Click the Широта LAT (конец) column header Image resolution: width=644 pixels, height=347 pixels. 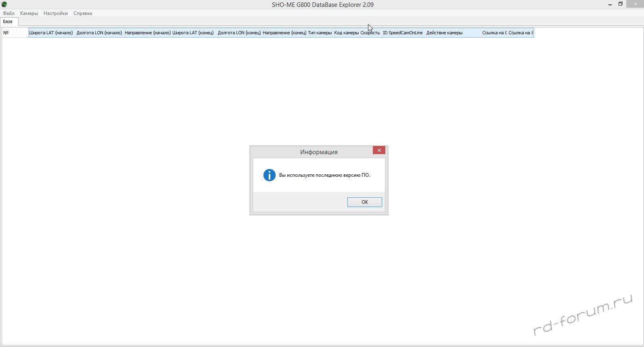[194, 33]
